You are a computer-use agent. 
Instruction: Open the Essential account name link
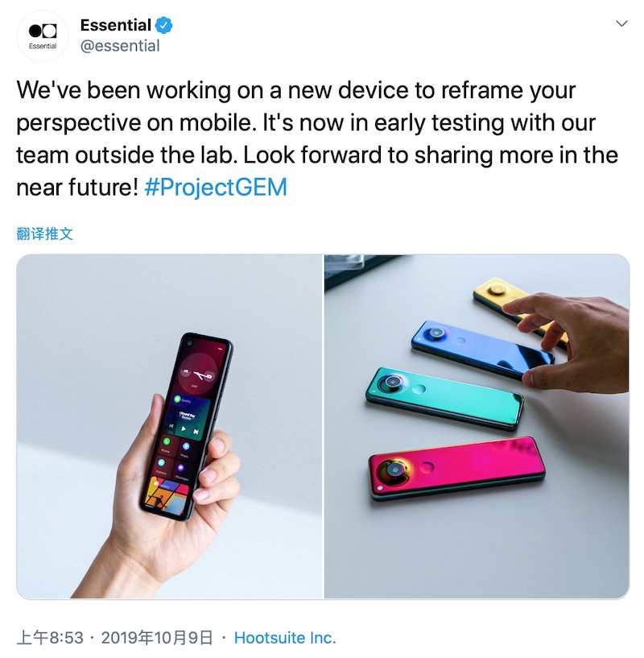tap(115, 25)
